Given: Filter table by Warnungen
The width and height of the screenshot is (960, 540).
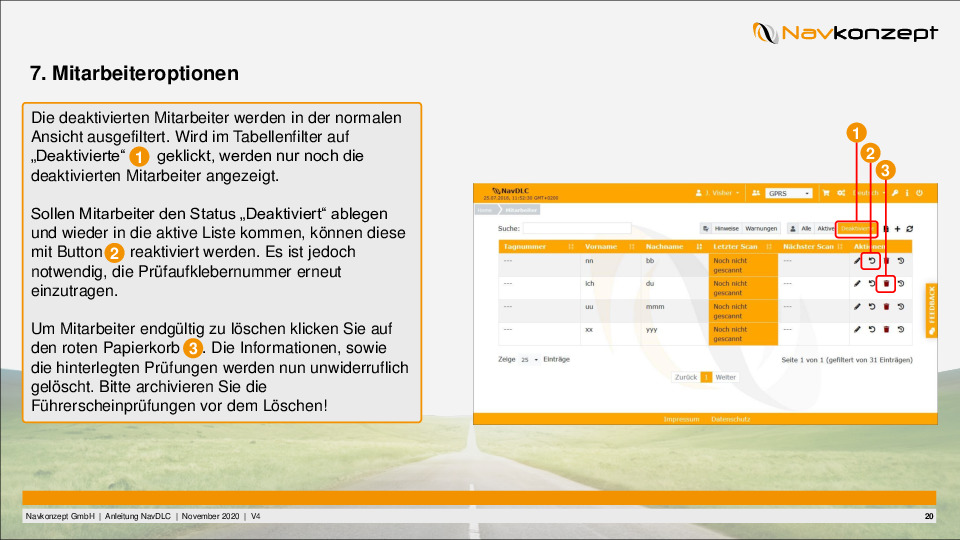Looking at the screenshot, I should point(761,228).
